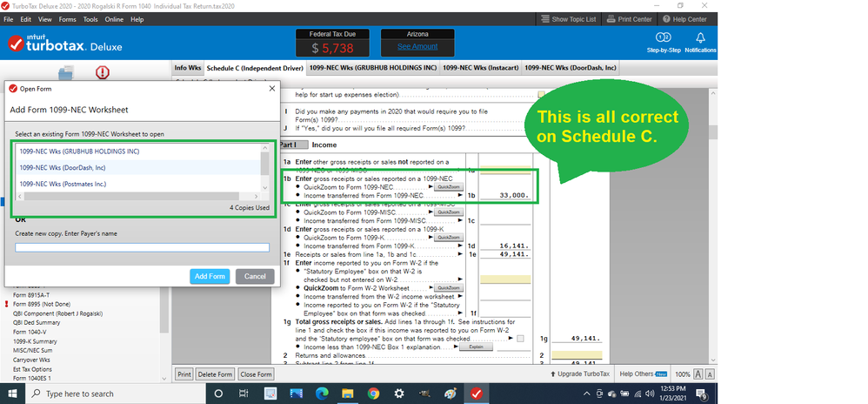Click the red error alert icon
This screenshot has height=404, width=868.
coord(103,73)
